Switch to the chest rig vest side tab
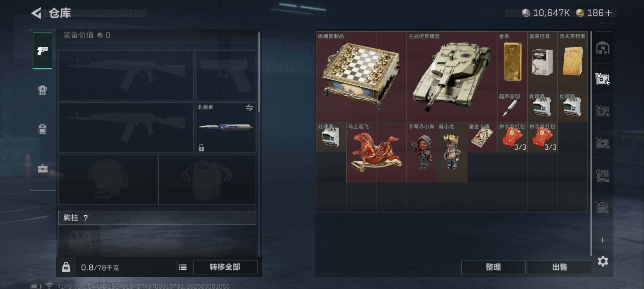Image resolution: width=644 pixels, height=289 pixels. pyautogui.click(x=42, y=129)
